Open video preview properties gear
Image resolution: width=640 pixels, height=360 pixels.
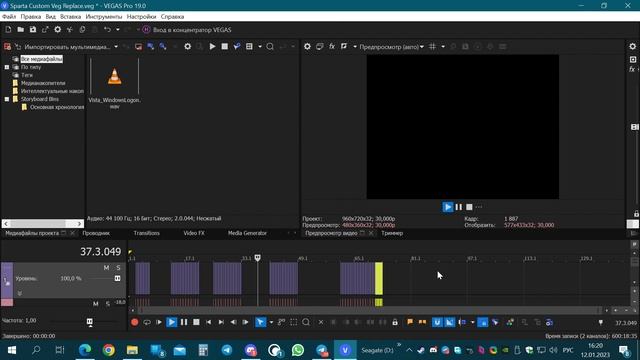307,47
